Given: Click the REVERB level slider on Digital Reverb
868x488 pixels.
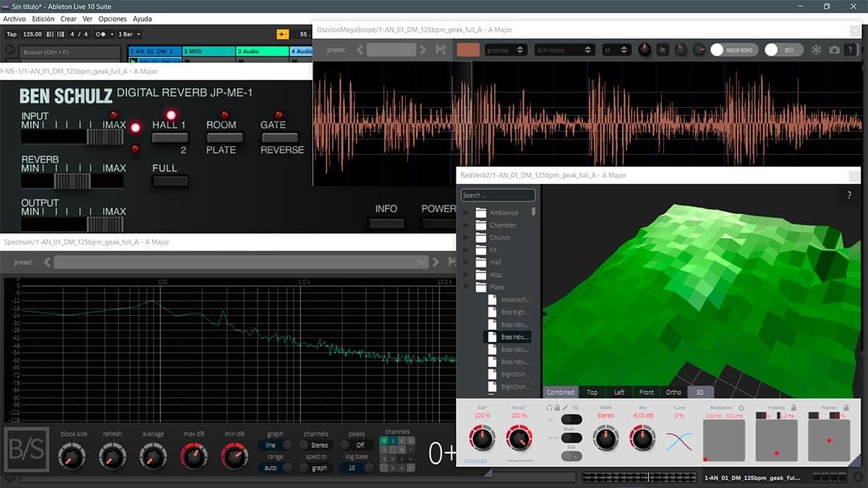Looking at the screenshot, I should tap(72, 181).
